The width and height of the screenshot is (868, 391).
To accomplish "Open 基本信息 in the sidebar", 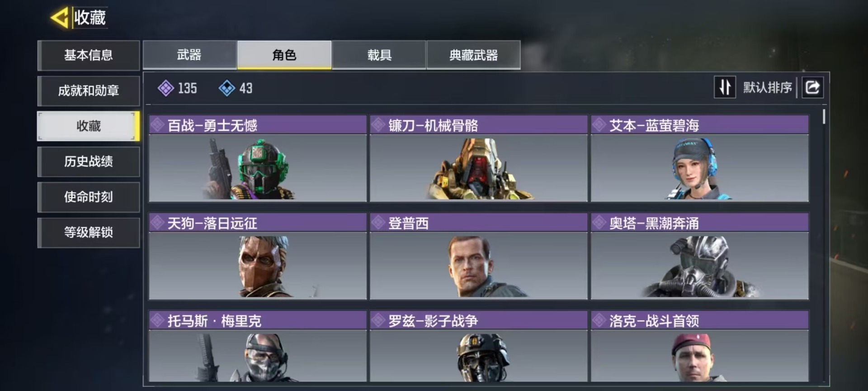I will (89, 55).
